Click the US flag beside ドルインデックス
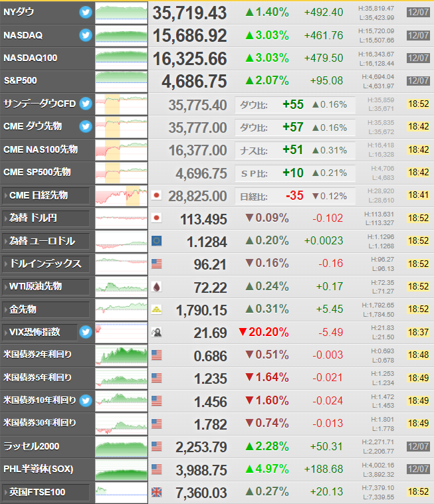The image size is (434, 504). coord(157,264)
